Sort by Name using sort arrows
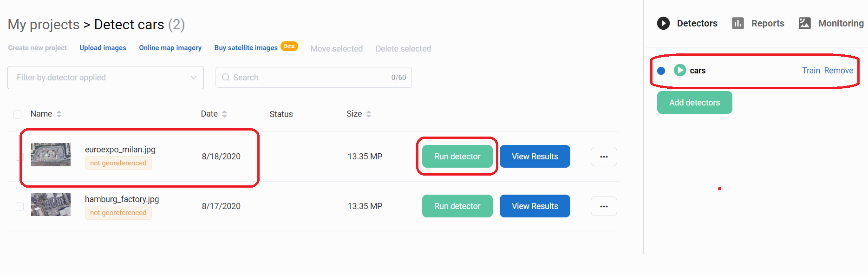 (x=59, y=114)
